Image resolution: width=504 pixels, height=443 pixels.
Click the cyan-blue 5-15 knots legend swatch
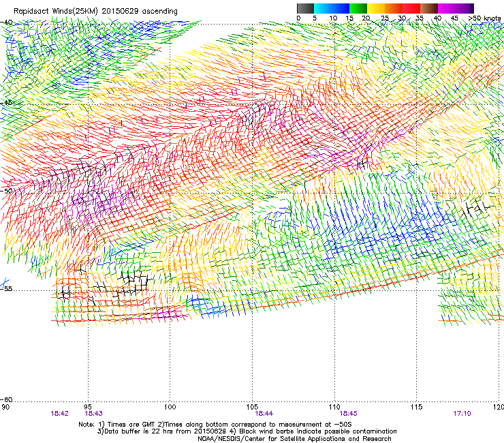332,8
